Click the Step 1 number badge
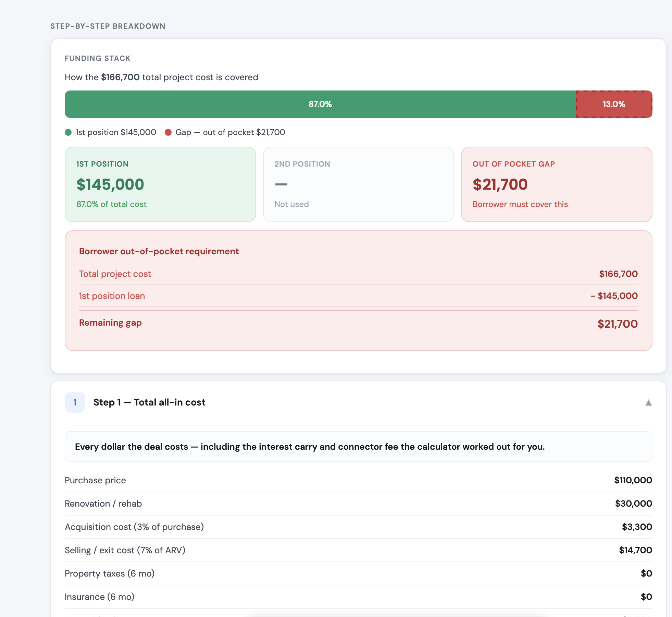This screenshot has height=617, width=672. point(75,402)
